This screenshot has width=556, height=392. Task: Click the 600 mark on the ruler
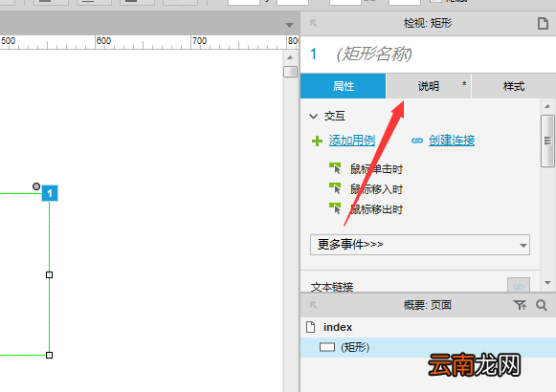(x=103, y=41)
